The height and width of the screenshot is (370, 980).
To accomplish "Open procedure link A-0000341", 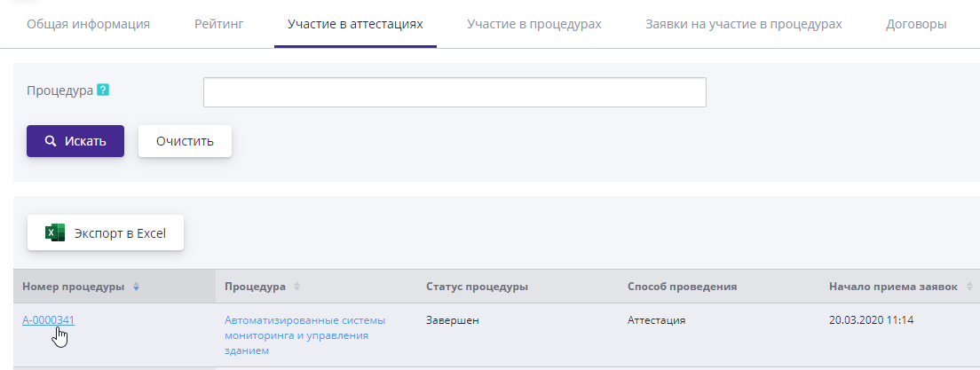I will 49,320.
